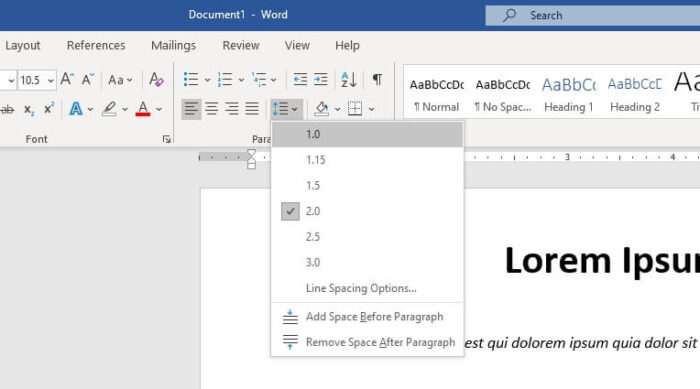Select 1.15 line spacing

[x=367, y=160]
